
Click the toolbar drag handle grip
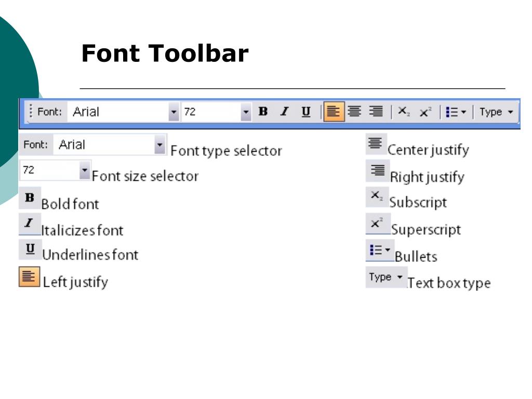pyautogui.click(x=31, y=111)
